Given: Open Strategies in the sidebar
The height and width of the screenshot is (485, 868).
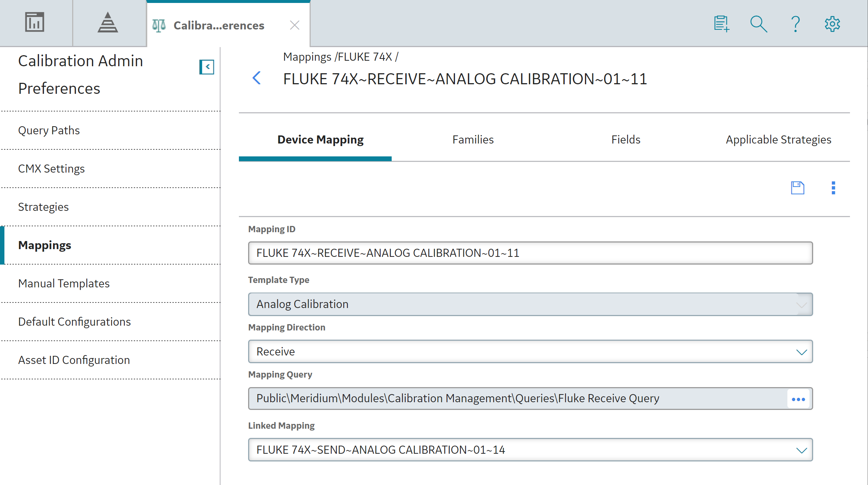Looking at the screenshot, I should pyautogui.click(x=110, y=207).
